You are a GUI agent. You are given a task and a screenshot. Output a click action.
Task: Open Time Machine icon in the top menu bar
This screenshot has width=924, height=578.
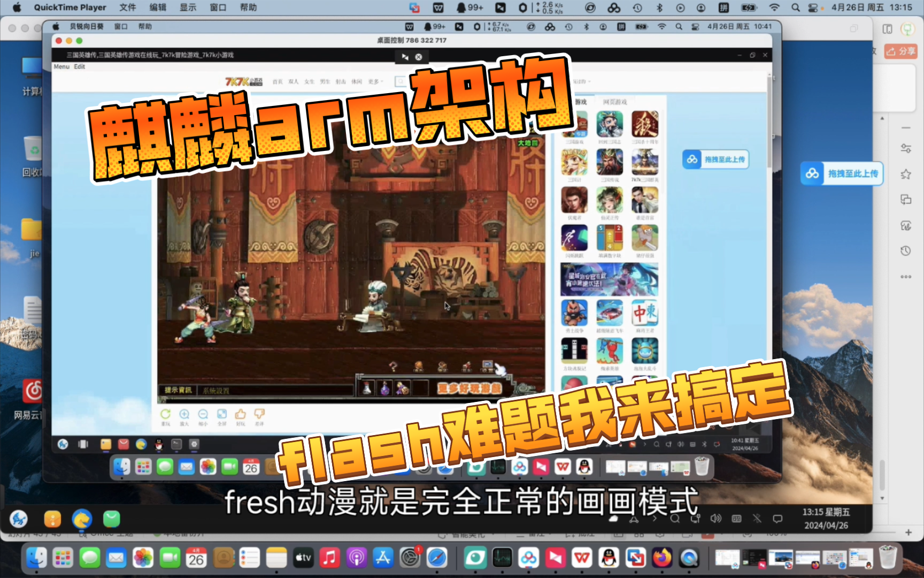point(637,7)
